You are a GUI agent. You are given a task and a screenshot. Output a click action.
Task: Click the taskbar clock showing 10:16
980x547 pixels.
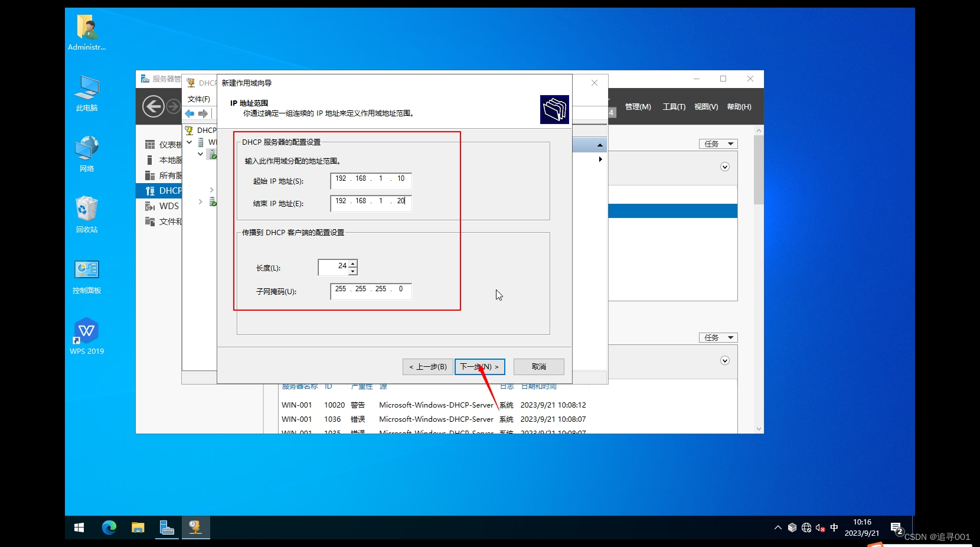pyautogui.click(x=862, y=528)
